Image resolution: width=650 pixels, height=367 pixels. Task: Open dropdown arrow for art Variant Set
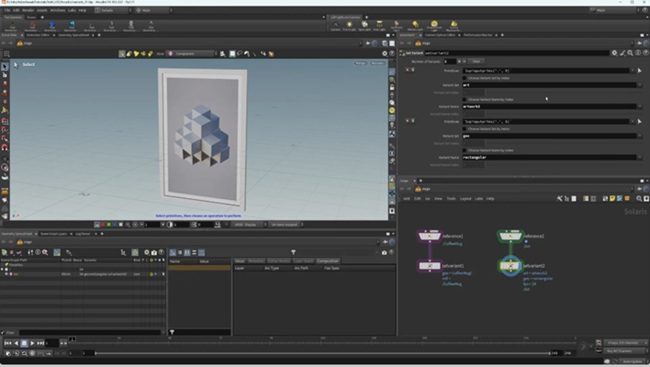click(x=640, y=85)
